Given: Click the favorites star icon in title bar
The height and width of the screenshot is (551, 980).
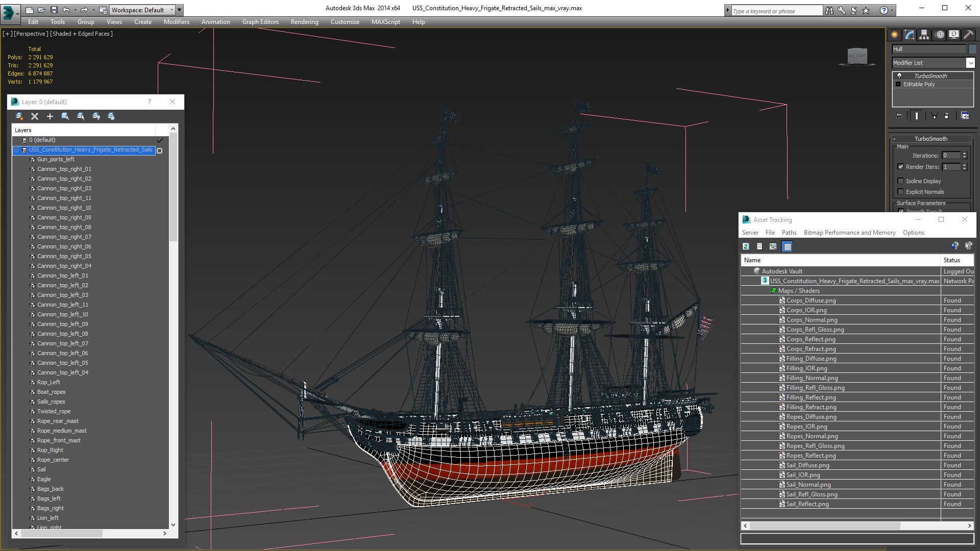Looking at the screenshot, I should pos(866,10).
